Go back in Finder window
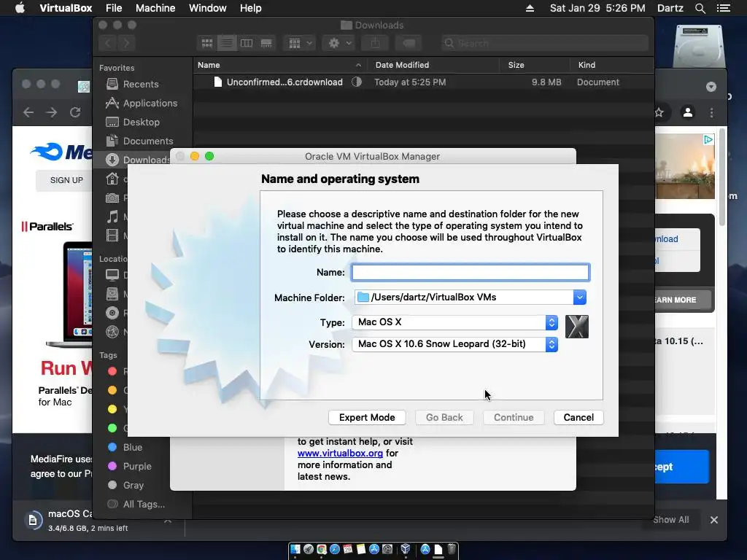 pos(108,43)
